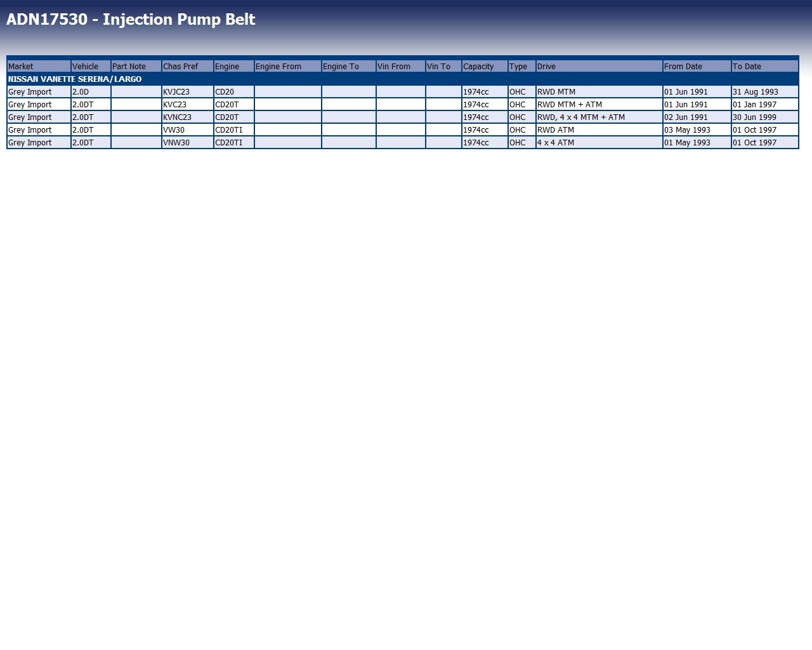This screenshot has width=812, height=650.
Task: Click the 'Part Note' column header
Action: point(136,66)
